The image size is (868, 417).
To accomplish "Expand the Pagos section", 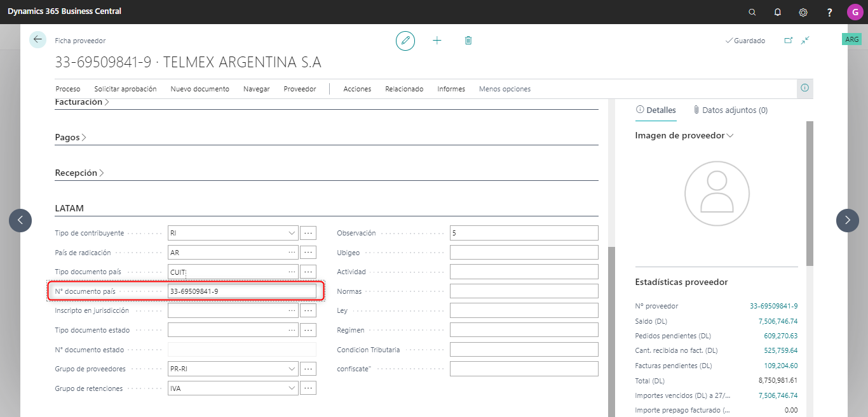I will [71, 137].
